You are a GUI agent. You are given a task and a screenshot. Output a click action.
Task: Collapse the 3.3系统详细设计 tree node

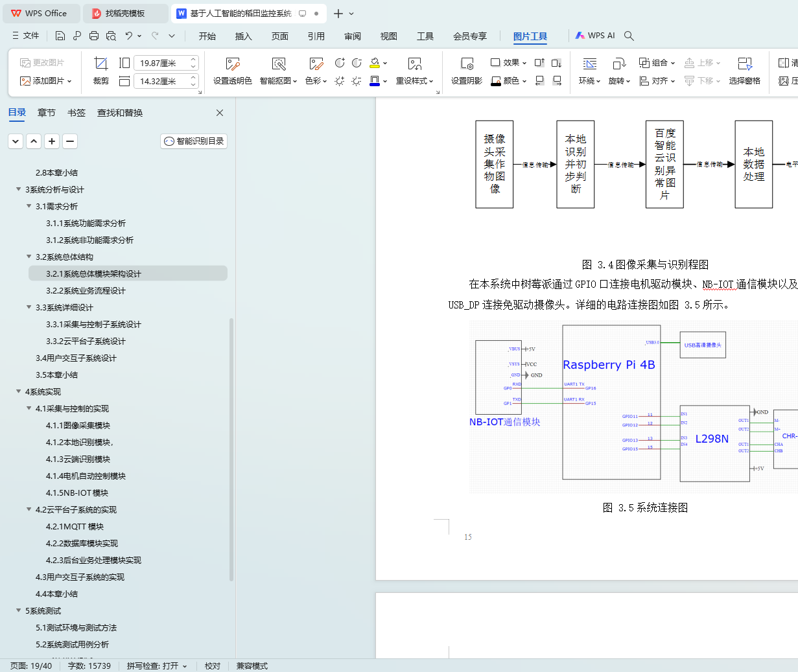pos(29,307)
